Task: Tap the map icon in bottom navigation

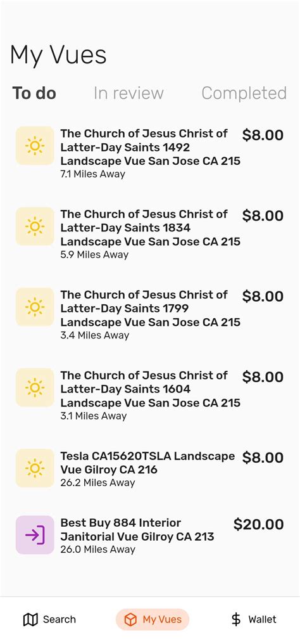Action: pyautogui.click(x=31, y=619)
